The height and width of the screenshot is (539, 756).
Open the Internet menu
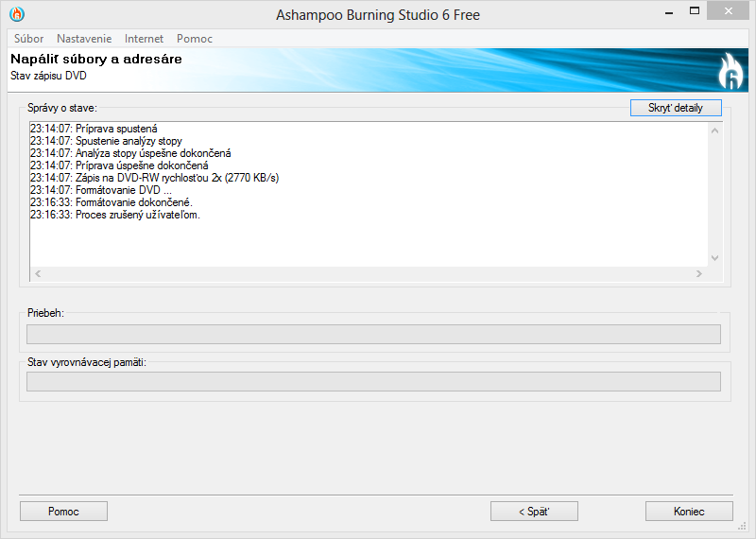click(x=145, y=39)
